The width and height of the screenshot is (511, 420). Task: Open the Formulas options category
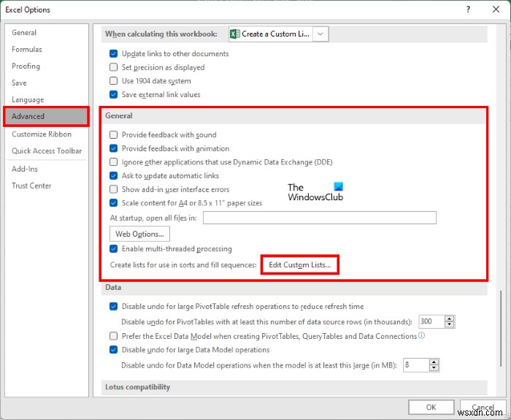click(x=27, y=49)
